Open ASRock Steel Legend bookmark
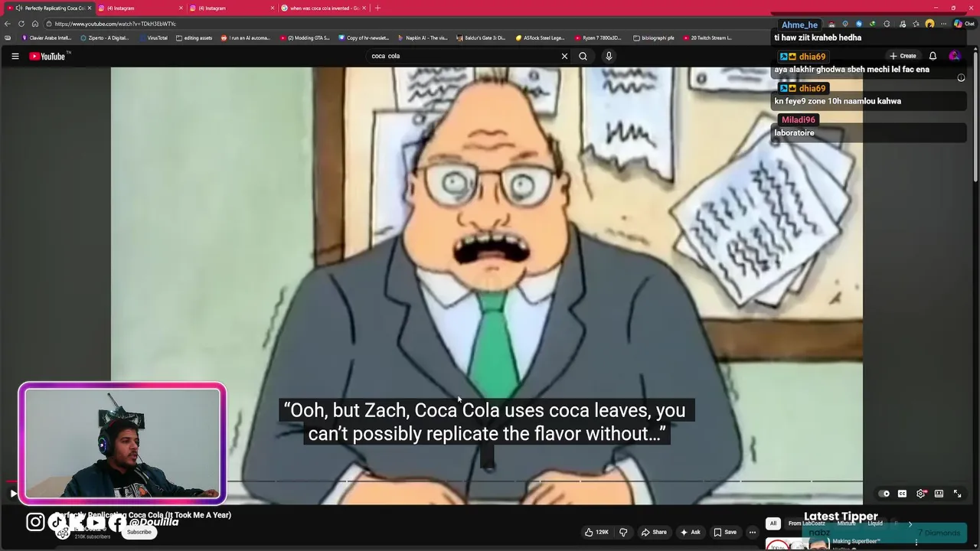Viewport: 980px width, 551px height. point(540,37)
